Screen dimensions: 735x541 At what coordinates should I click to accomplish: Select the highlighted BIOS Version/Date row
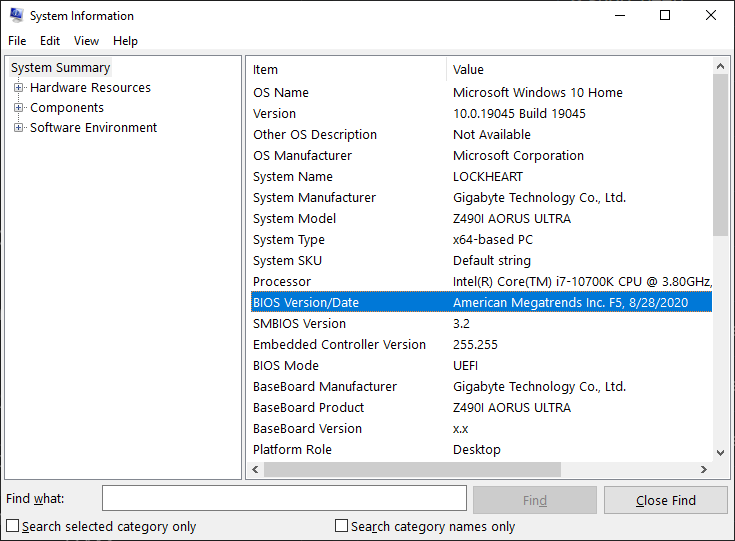(x=481, y=302)
